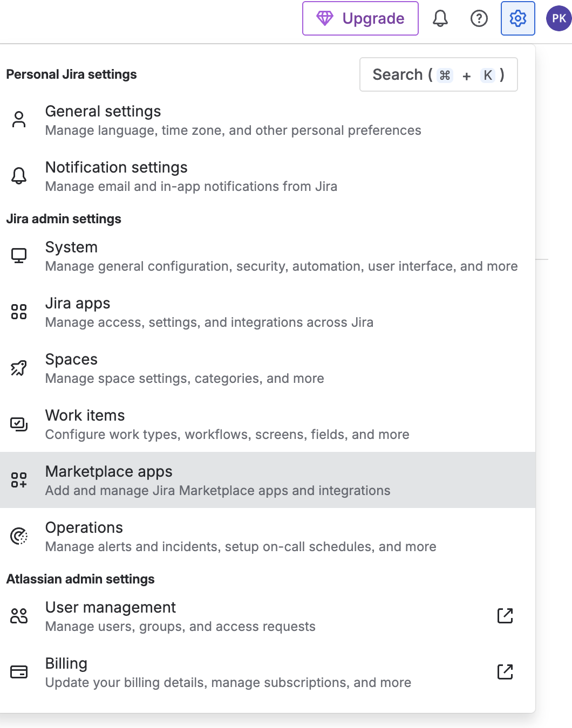Open General settings
The width and height of the screenshot is (572, 728).
click(x=268, y=120)
